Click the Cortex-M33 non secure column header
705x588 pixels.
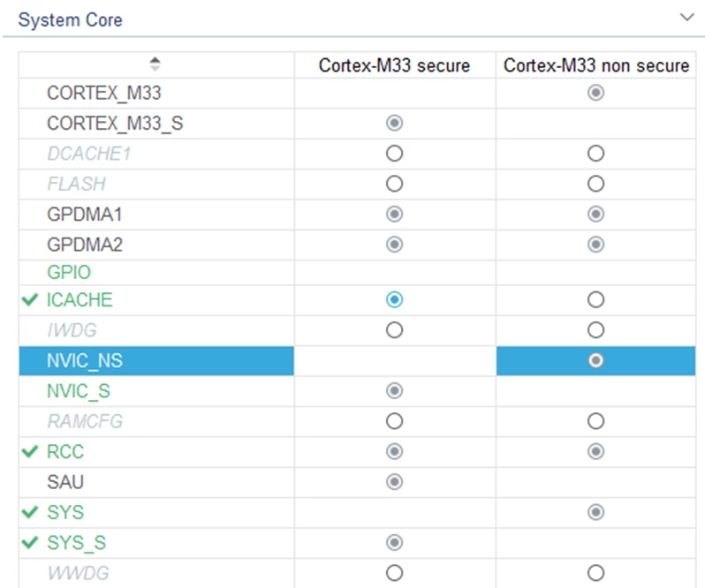596,65
